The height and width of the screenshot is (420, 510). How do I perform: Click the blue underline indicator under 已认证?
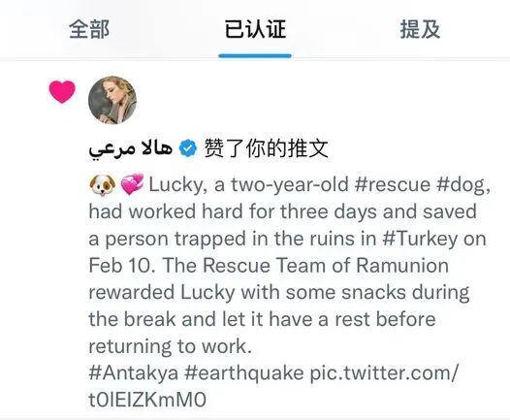[x=255, y=56]
